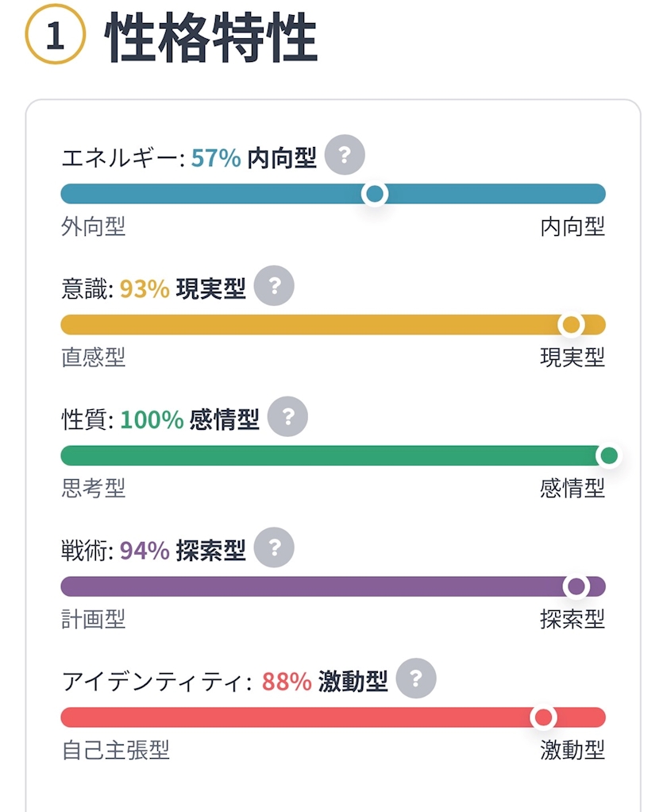Select the 外向型 label under blue bar
The image size is (667, 812).
93,226
